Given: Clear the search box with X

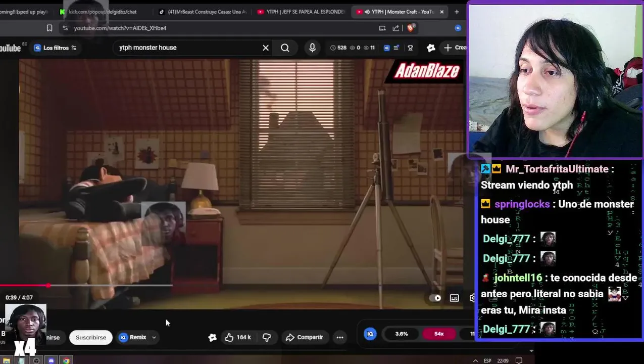Looking at the screenshot, I should coord(266,48).
